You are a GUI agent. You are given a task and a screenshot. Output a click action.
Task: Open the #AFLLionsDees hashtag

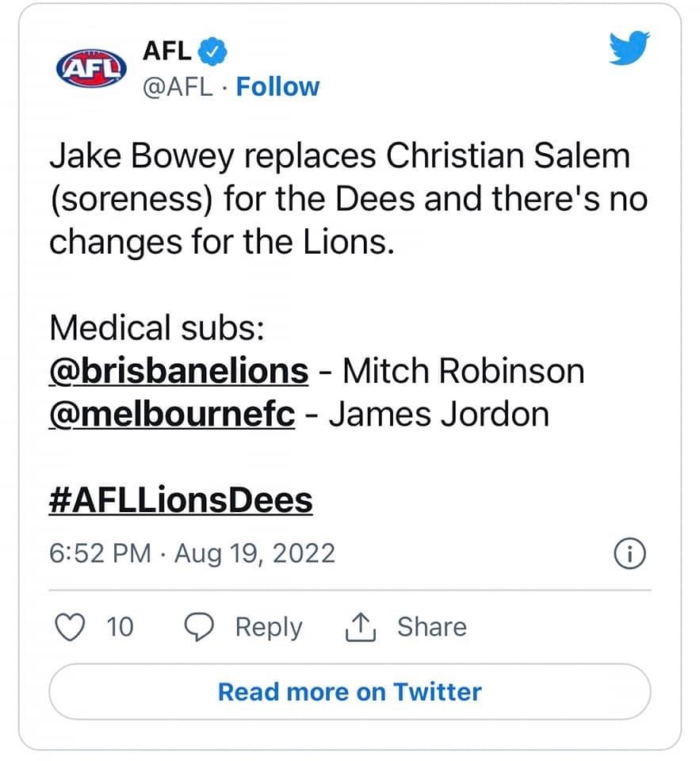[x=181, y=501]
